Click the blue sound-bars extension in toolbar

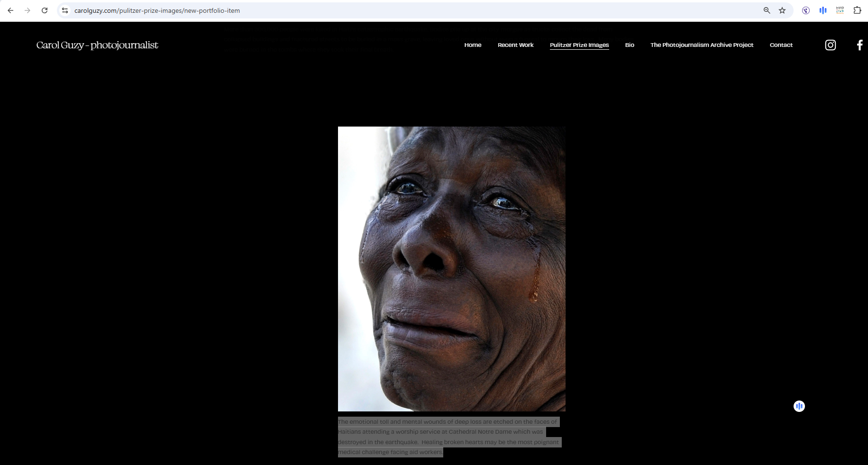click(x=822, y=10)
